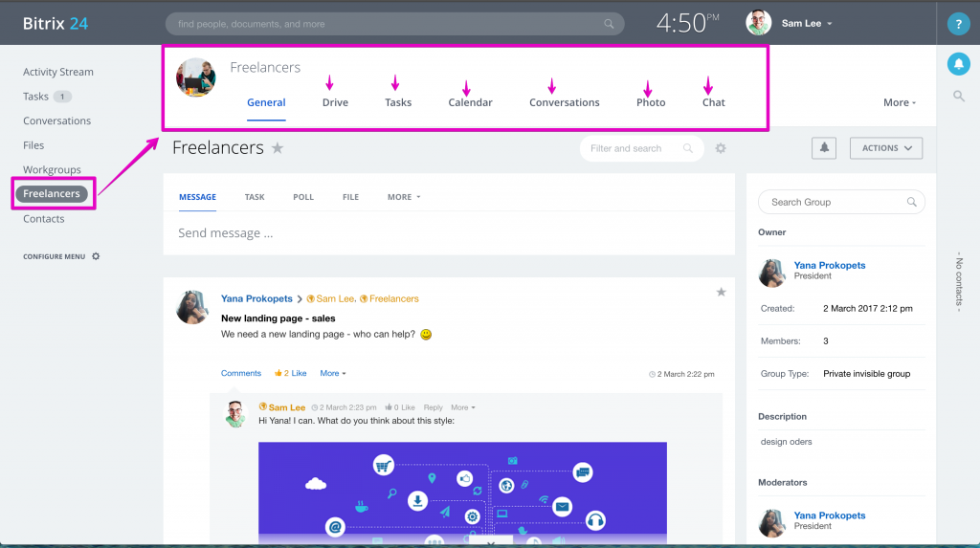
Task: Click the bell button next to Actions
Action: click(824, 148)
